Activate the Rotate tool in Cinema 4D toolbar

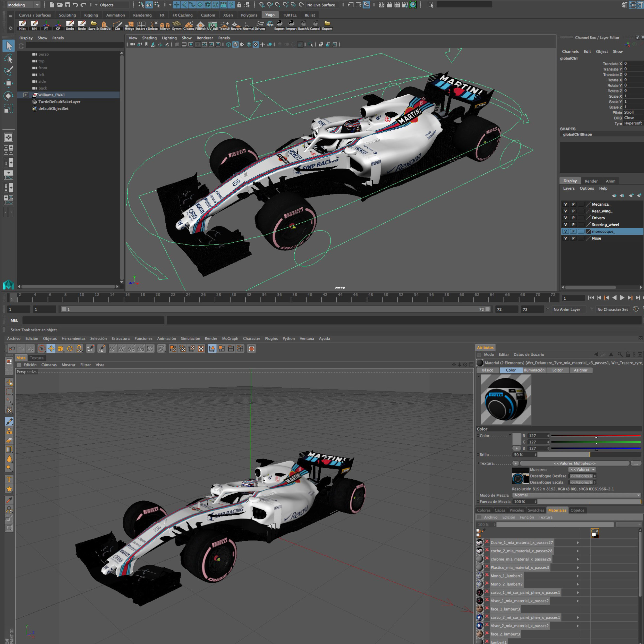pos(70,349)
